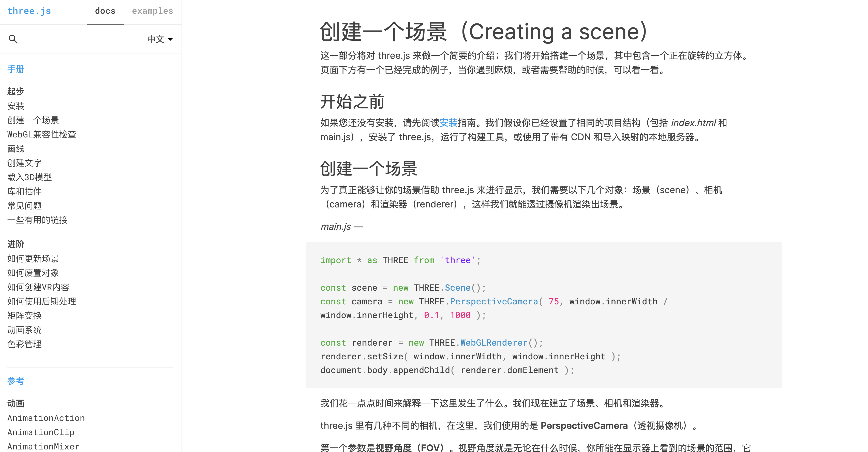
Task: Open the 手册 section heading
Action: click(16, 69)
